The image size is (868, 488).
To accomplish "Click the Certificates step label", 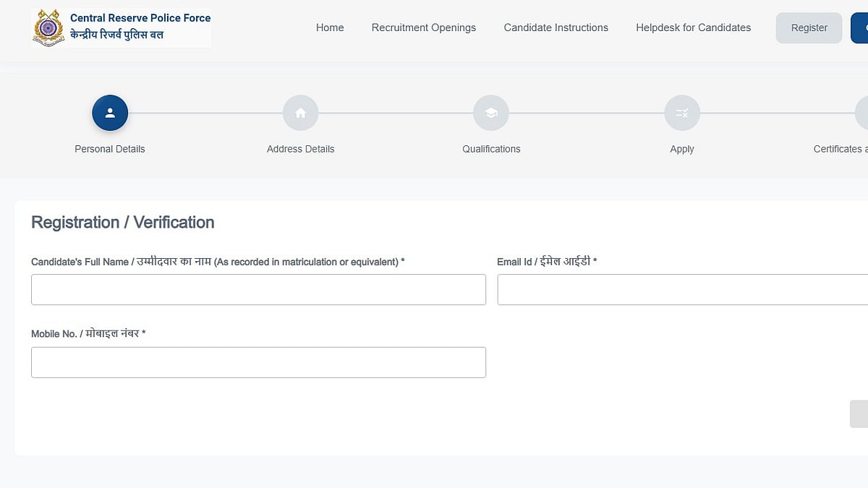I will coord(839,149).
